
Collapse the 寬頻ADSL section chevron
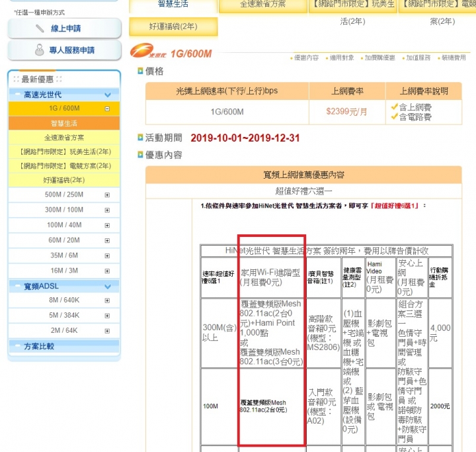pyautogui.click(x=108, y=287)
